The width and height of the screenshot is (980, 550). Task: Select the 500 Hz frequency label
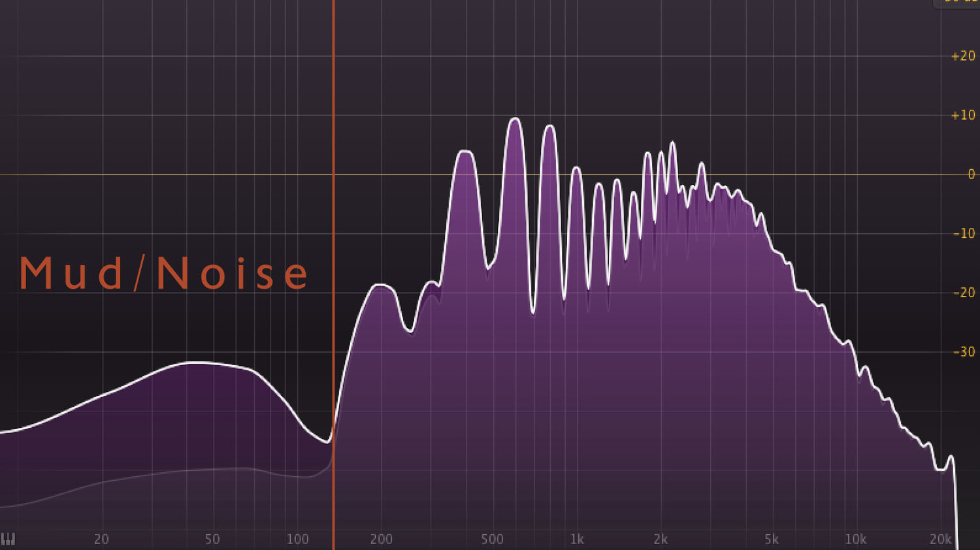coord(492,540)
